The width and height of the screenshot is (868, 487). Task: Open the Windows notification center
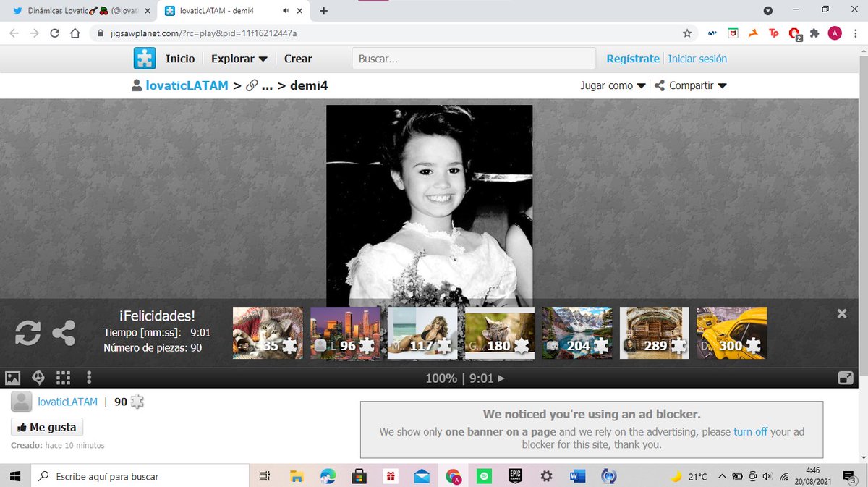click(849, 476)
